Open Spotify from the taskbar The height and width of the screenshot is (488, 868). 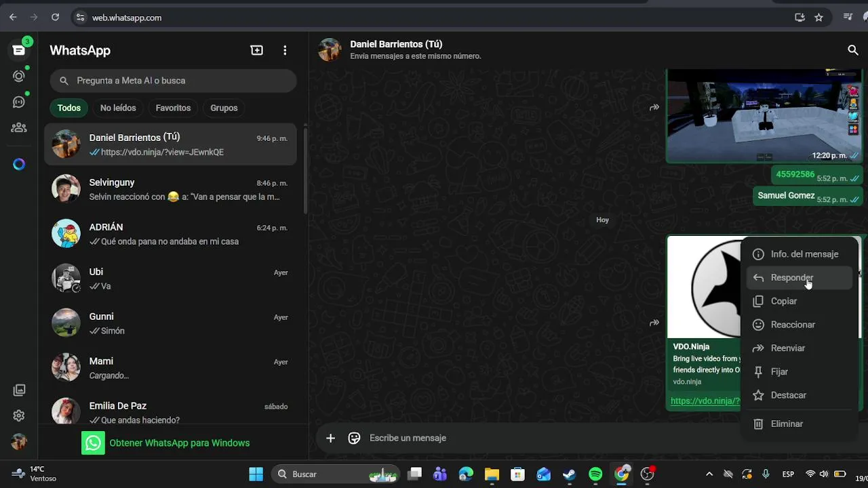(595, 474)
